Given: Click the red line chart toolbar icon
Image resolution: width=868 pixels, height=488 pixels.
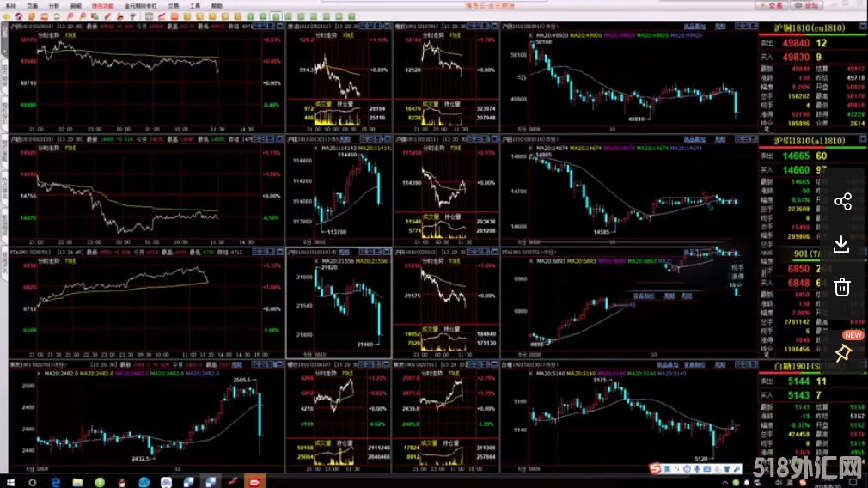Looking at the screenshot, I should pyautogui.click(x=162, y=16).
